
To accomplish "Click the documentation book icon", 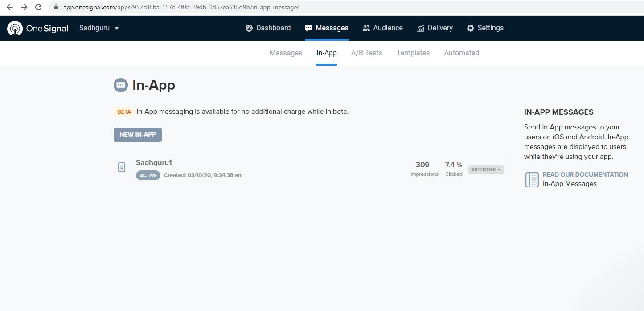I will point(532,179).
